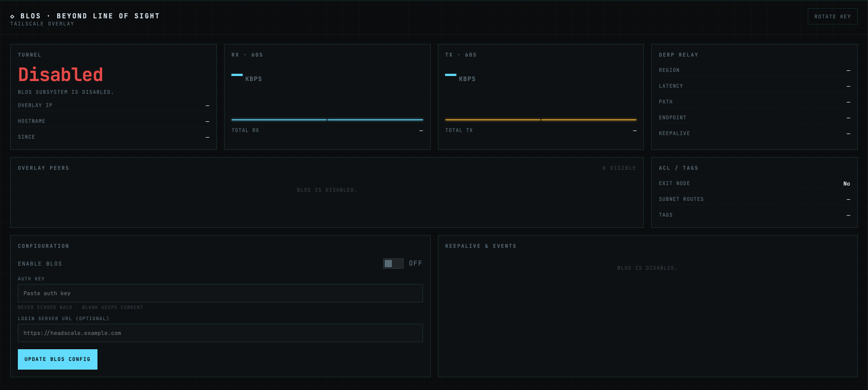Select the Since row label

(x=27, y=137)
